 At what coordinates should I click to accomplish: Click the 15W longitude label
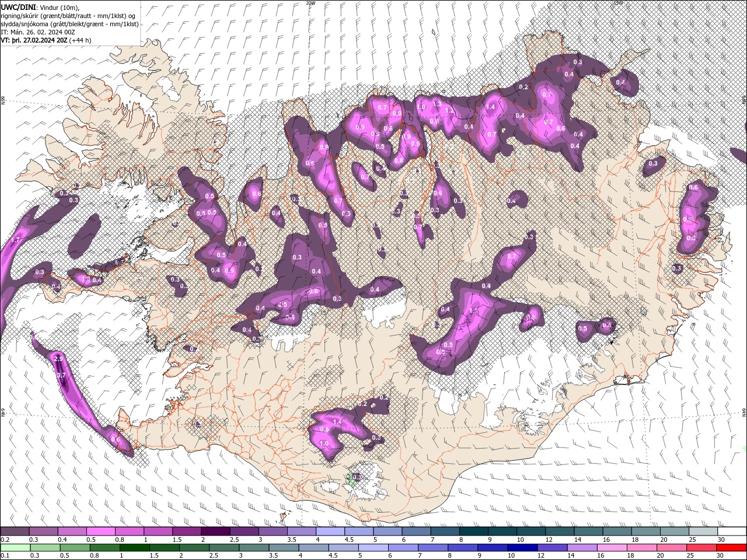coord(618,3)
